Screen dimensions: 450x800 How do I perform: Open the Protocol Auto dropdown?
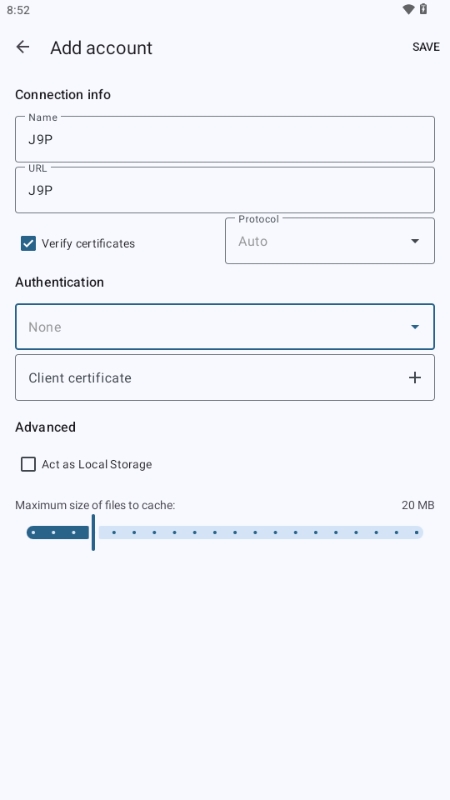[x=330, y=241]
